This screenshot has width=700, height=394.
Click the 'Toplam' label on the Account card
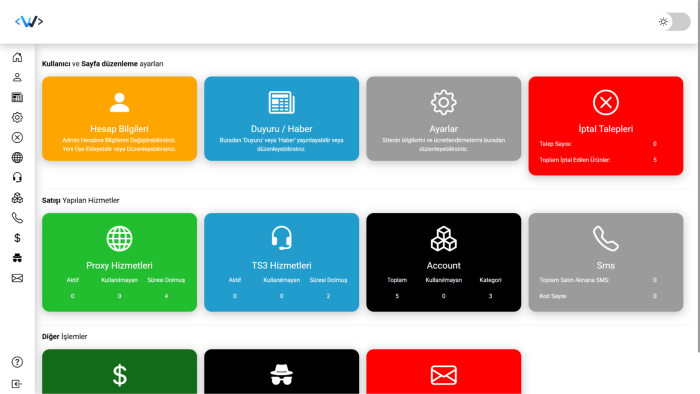(397, 280)
